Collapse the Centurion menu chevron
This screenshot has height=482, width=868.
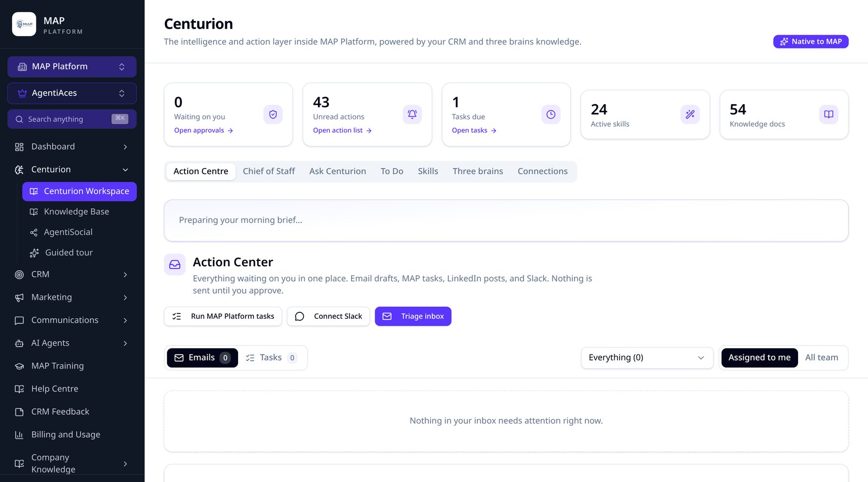(x=125, y=170)
